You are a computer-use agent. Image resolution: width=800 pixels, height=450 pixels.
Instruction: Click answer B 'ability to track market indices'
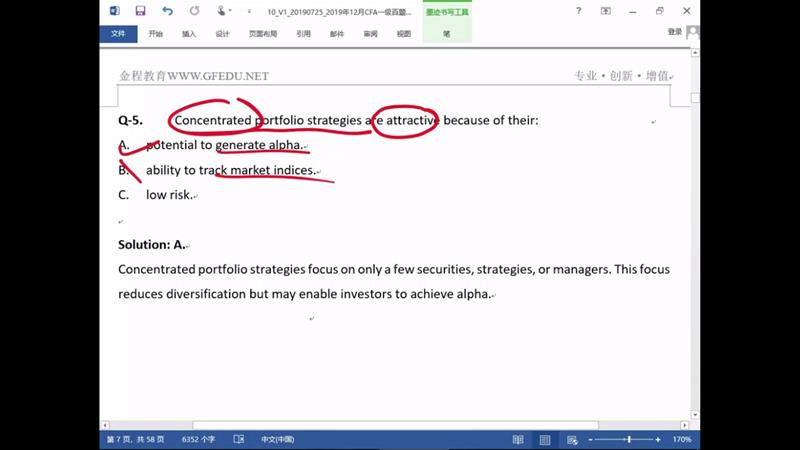coord(231,170)
